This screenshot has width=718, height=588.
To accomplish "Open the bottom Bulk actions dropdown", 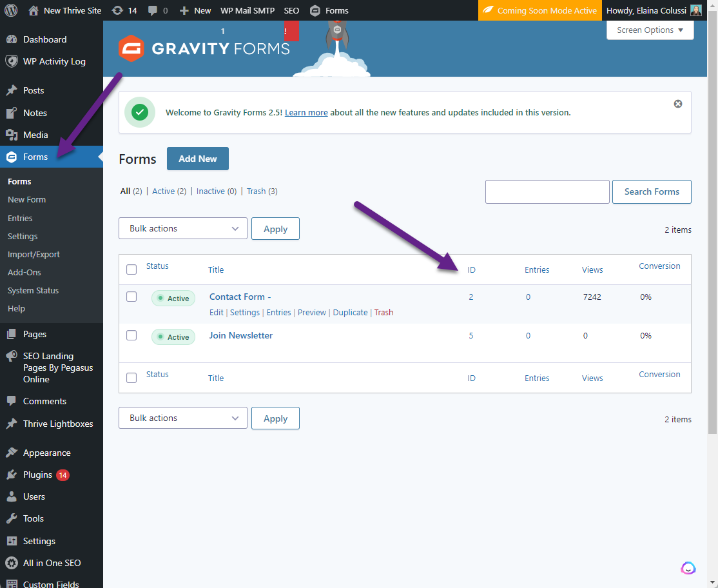I will 182,418.
